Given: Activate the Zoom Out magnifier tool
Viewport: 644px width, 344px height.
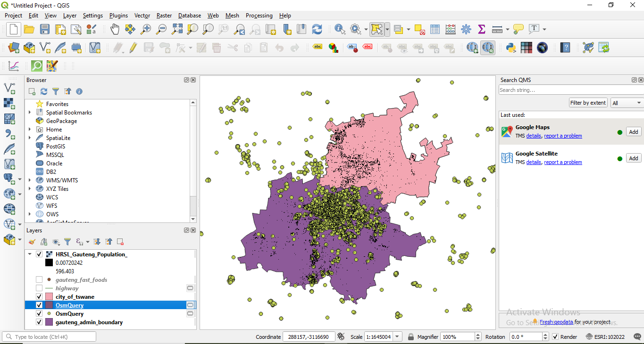Looking at the screenshot, I should pyautogui.click(x=161, y=29).
